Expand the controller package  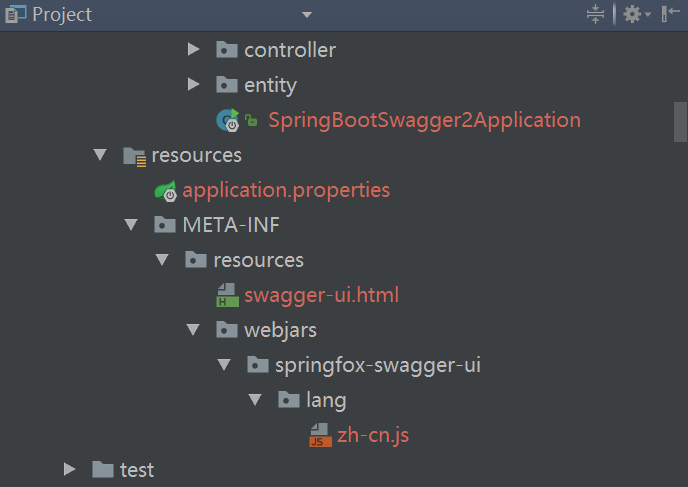tap(194, 50)
